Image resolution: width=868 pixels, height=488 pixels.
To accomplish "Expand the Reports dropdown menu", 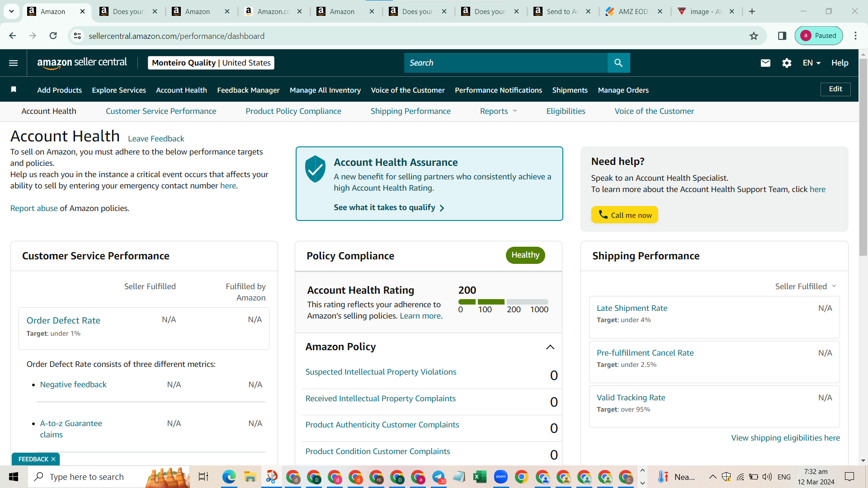I will pos(499,111).
